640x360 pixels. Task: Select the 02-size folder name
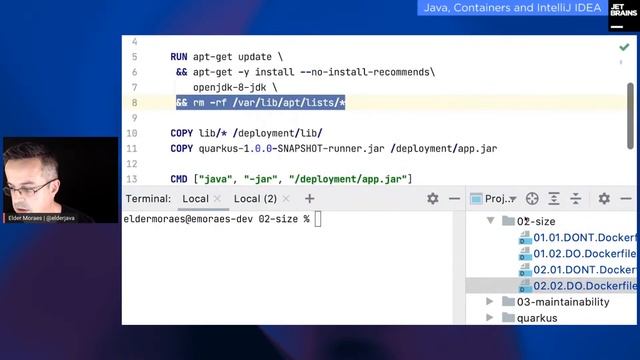pos(536,221)
